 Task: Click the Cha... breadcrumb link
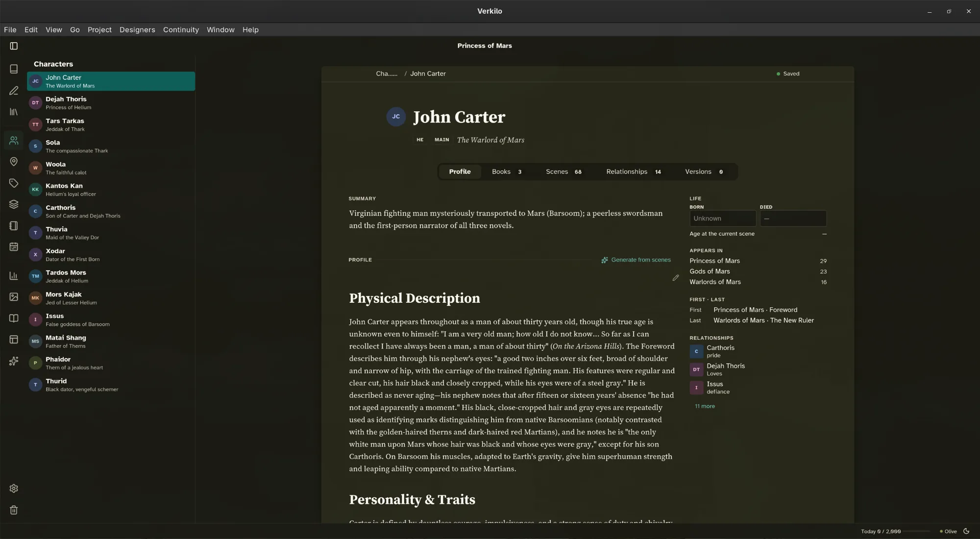pyautogui.click(x=387, y=74)
